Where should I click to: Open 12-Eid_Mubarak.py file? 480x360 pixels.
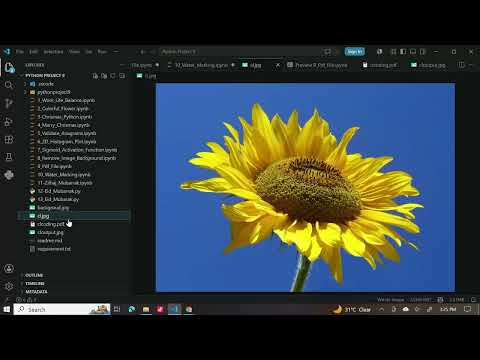[59, 191]
